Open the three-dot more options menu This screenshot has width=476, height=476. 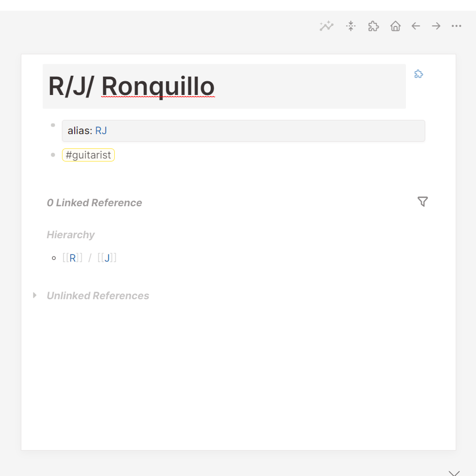click(x=456, y=26)
